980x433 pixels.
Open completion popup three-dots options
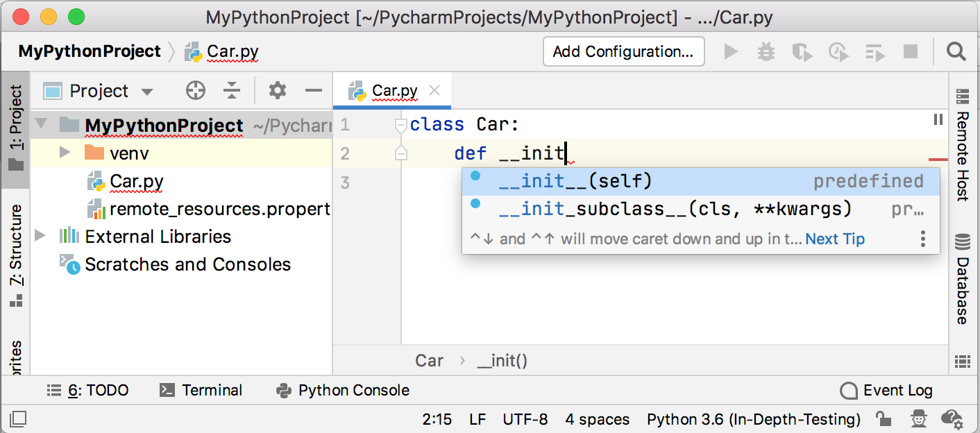tap(923, 239)
